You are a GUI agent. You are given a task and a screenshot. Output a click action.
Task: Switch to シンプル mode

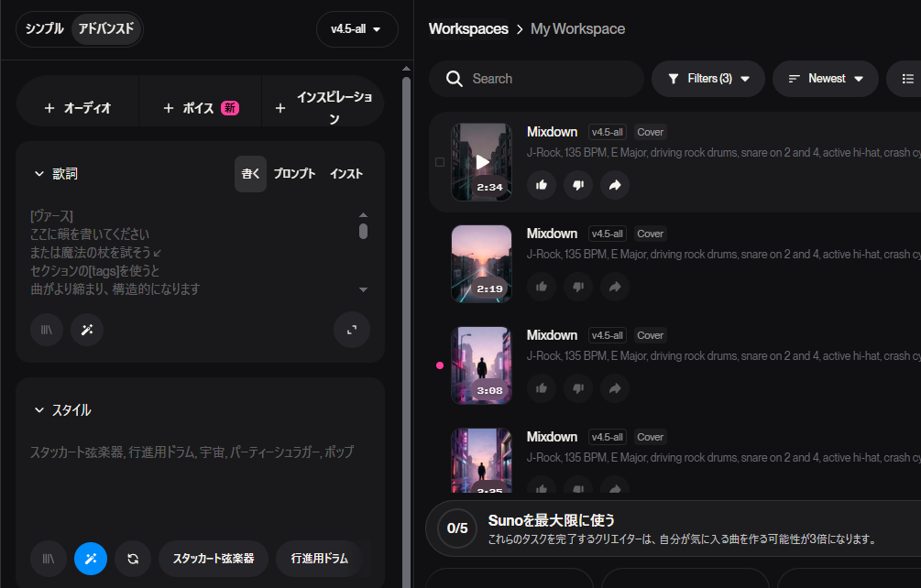(45, 28)
